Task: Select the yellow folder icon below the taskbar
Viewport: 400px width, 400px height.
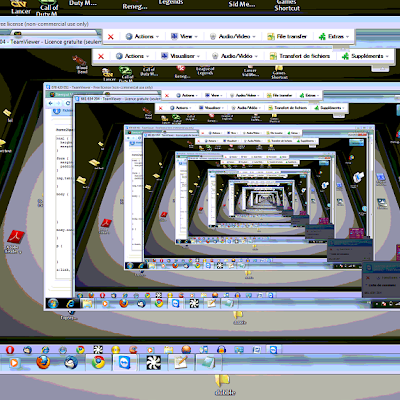Action: coord(222,381)
